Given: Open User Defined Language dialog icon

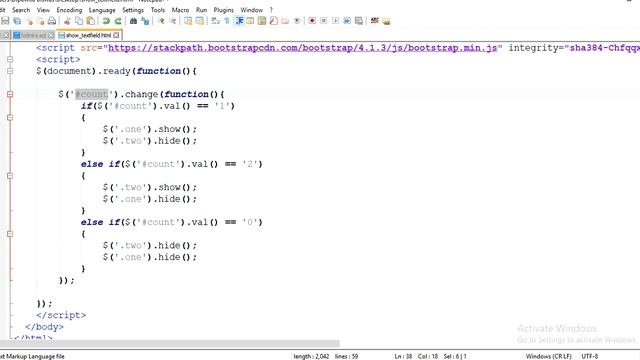Looking at the screenshot, I should 250,21.
